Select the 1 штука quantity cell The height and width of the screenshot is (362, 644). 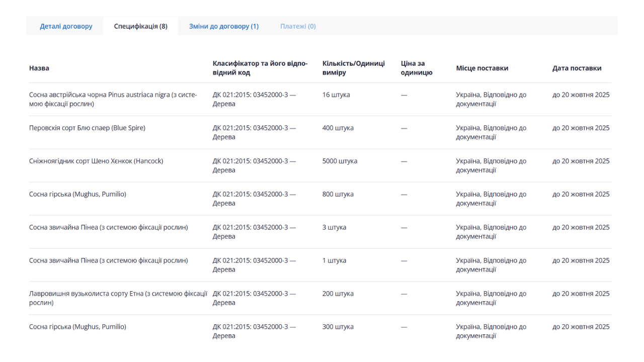click(x=334, y=261)
